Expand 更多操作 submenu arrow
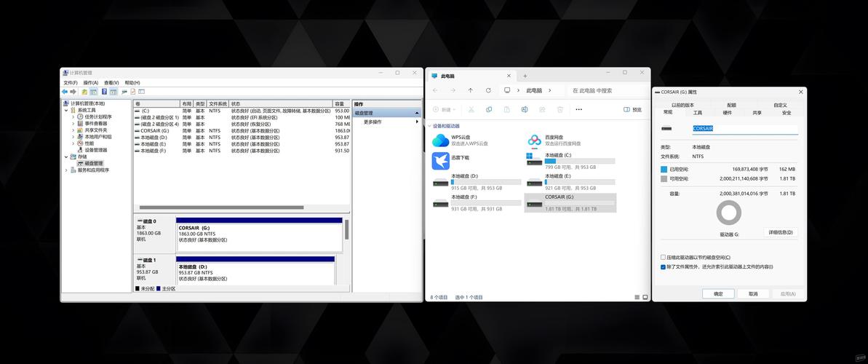Image resolution: width=868 pixels, height=364 pixels. [417, 122]
